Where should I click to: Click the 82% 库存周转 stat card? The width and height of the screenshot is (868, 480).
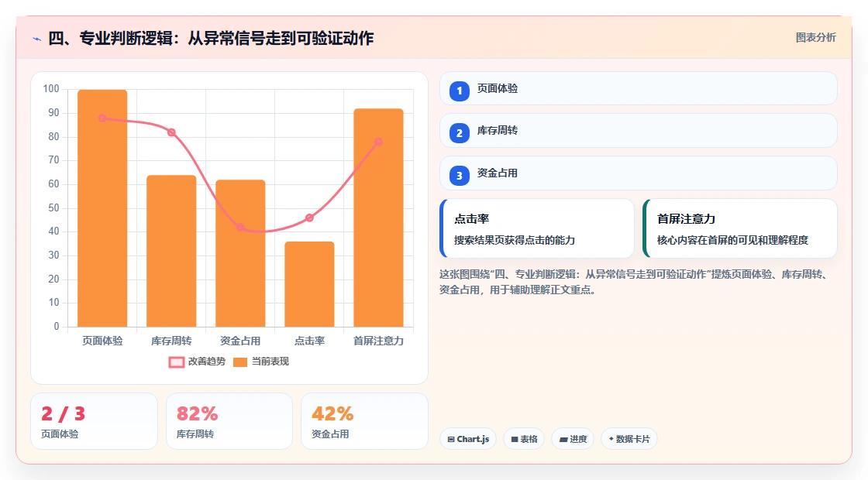(229, 421)
